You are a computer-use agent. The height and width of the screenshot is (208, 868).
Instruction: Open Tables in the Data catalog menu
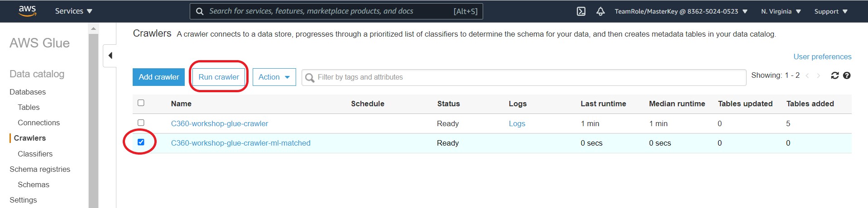29,107
